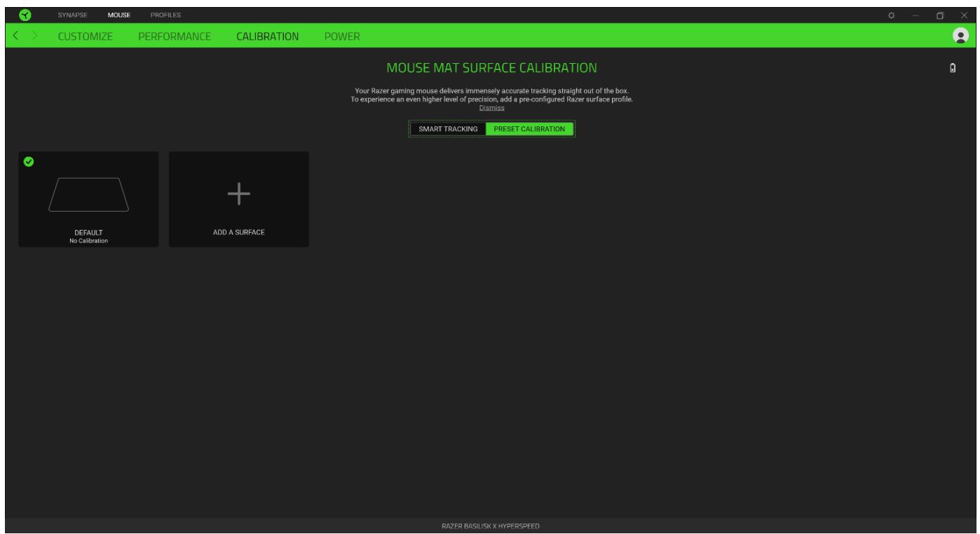Go forward with the right arrow
The height and width of the screenshot is (534, 980).
(36, 36)
